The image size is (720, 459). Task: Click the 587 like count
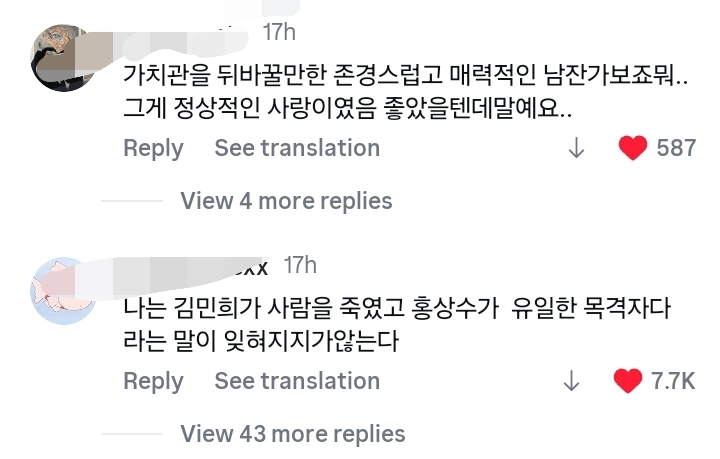coord(676,148)
